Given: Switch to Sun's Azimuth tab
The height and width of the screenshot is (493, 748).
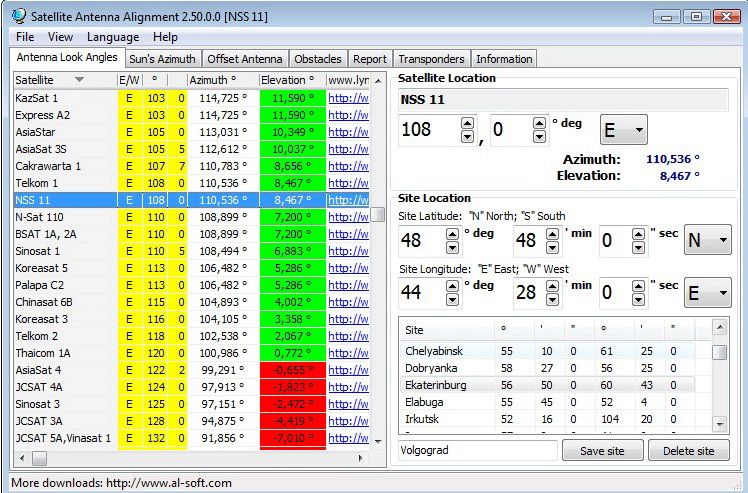Looking at the screenshot, I should pyautogui.click(x=162, y=59).
